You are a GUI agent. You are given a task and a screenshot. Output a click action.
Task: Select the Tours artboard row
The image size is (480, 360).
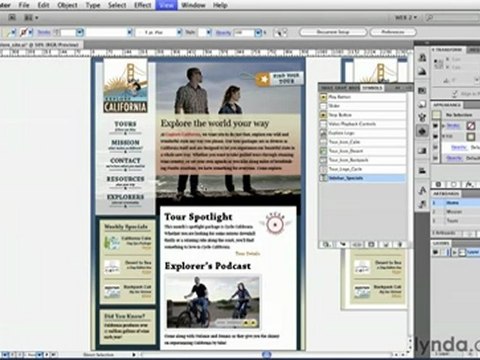click(x=456, y=221)
